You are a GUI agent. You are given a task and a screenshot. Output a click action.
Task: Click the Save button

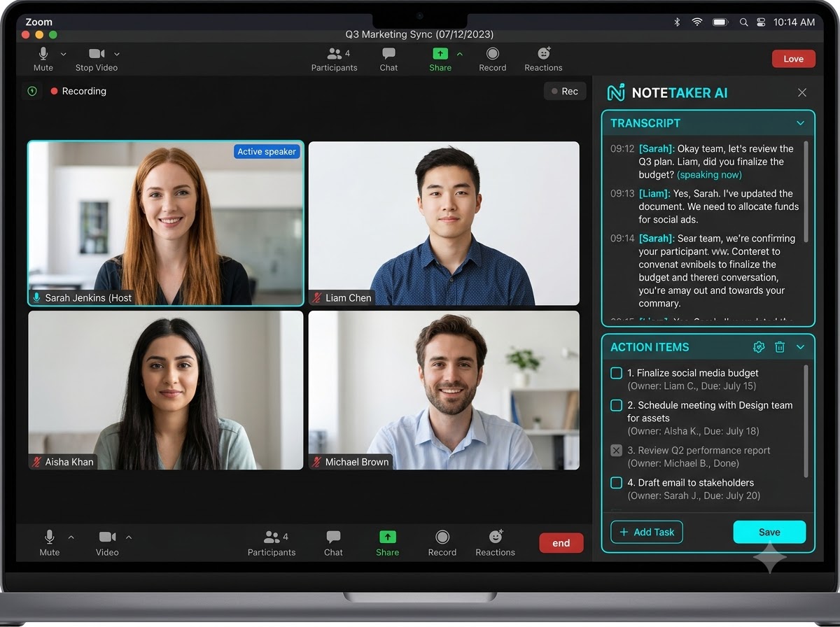(769, 532)
